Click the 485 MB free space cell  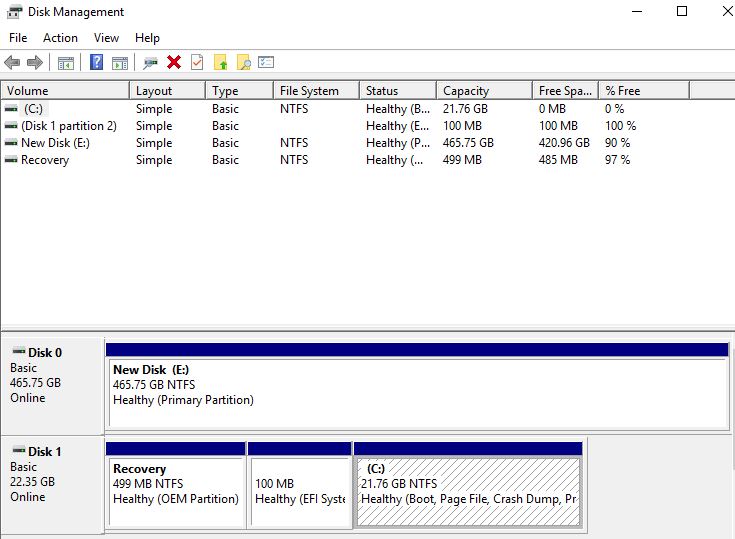click(x=558, y=160)
